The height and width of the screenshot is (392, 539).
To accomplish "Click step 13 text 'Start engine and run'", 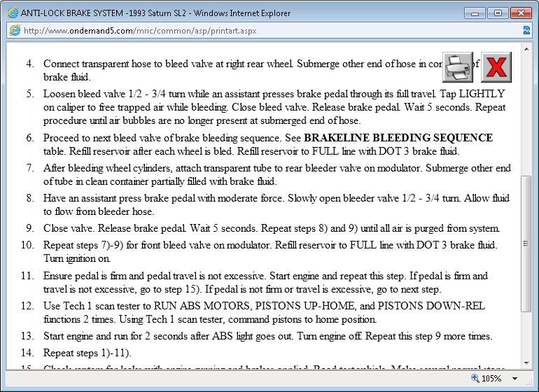I will pyautogui.click(x=86, y=336).
